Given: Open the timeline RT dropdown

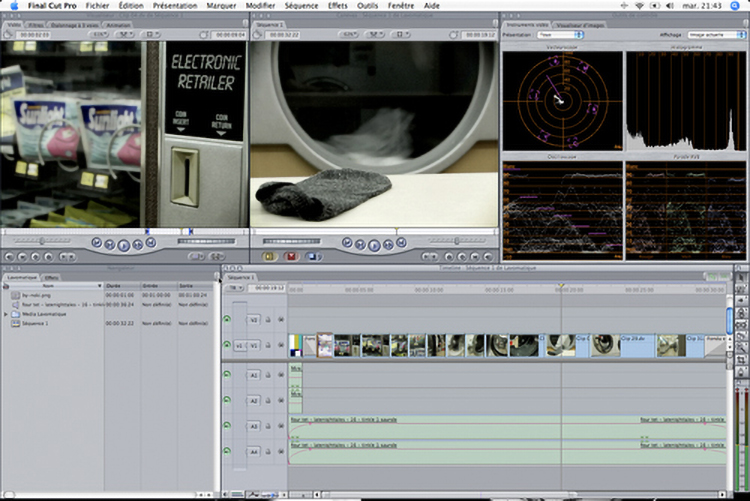Looking at the screenshot, I should [234, 288].
